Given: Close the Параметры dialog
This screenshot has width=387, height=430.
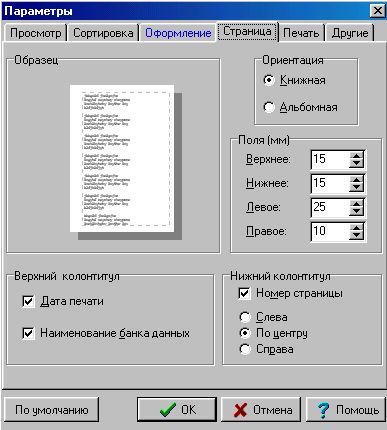Looking at the screenshot, I should point(377,11).
